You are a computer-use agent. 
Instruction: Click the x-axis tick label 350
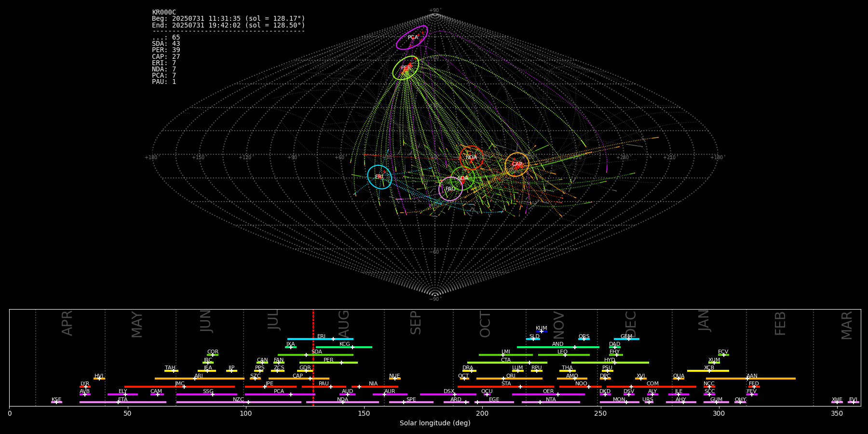[x=837, y=413]
